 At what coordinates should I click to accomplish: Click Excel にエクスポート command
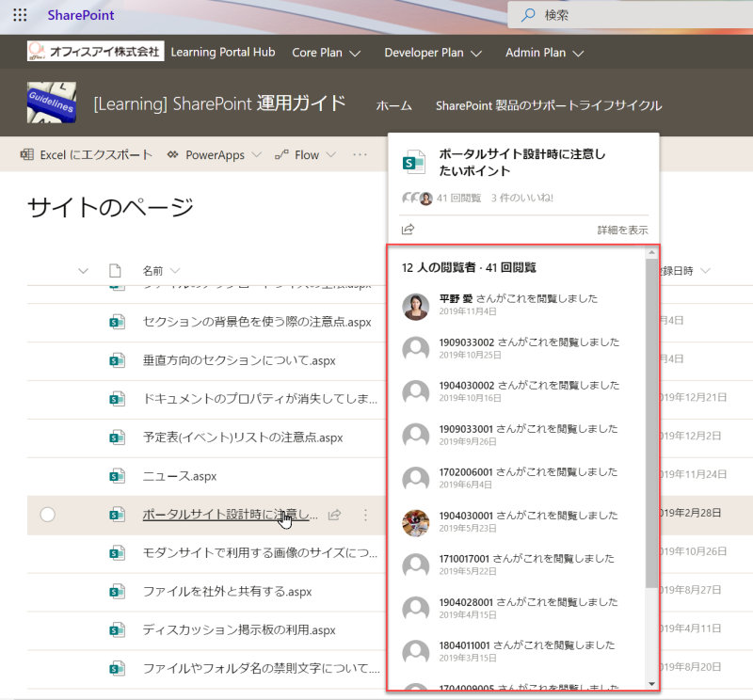pyautogui.click(x=87, y=154)
